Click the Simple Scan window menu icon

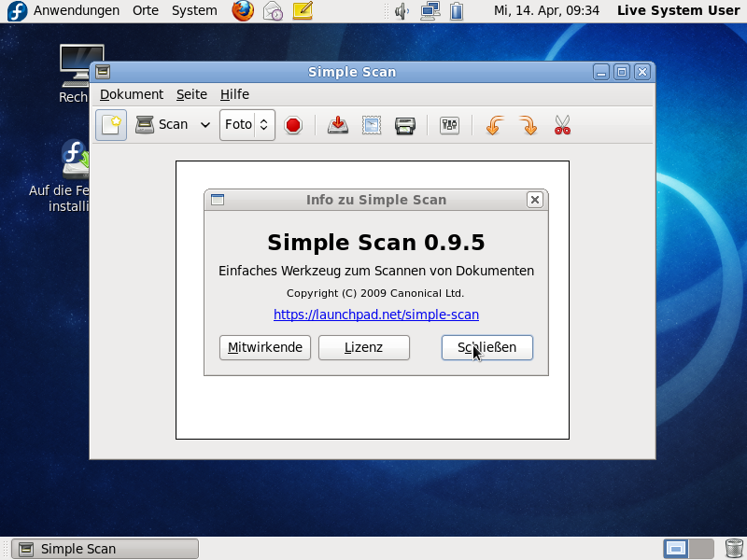point(103,72)
